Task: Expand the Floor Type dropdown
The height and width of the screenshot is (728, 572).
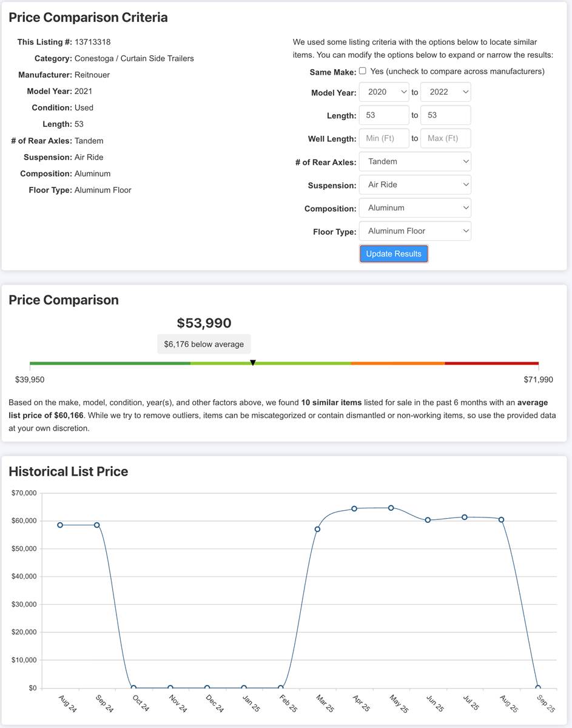Action: point(416,231)
